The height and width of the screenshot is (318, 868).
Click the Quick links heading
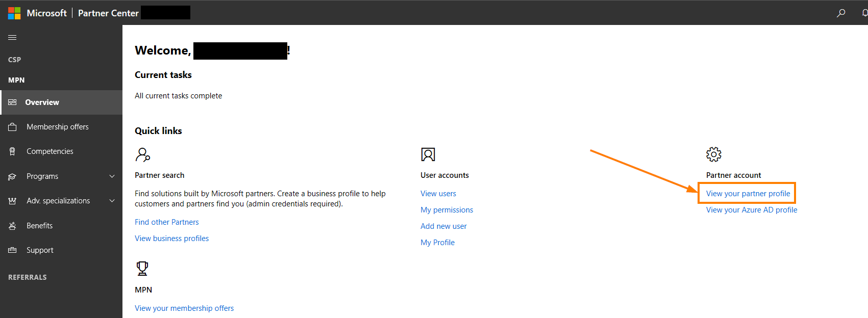point(158,131)
